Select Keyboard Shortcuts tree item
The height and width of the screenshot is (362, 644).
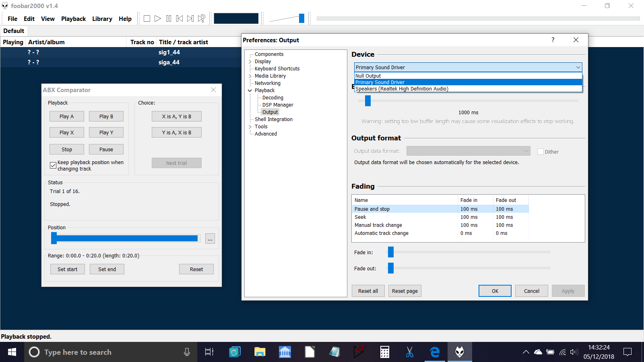point(277,69)
